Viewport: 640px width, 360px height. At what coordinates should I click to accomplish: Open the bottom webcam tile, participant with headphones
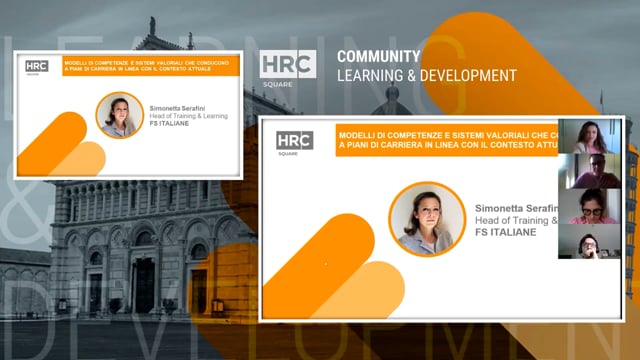tap(589, 241)
